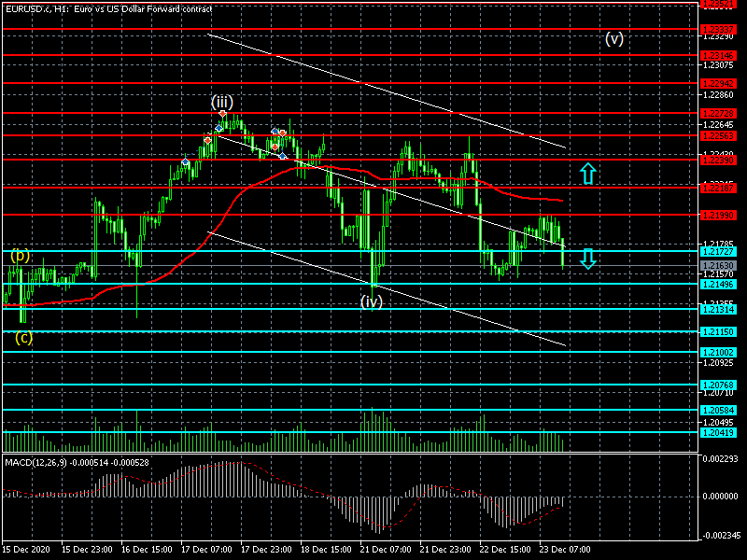The width and height of the screenshot is (747, 560).
Task: Click the 1.20495 price scale value
Action: (718, 423)
